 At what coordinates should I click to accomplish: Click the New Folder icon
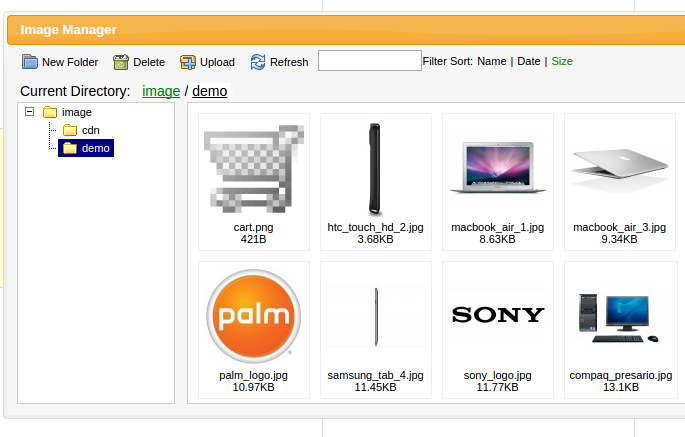(30, 62)
